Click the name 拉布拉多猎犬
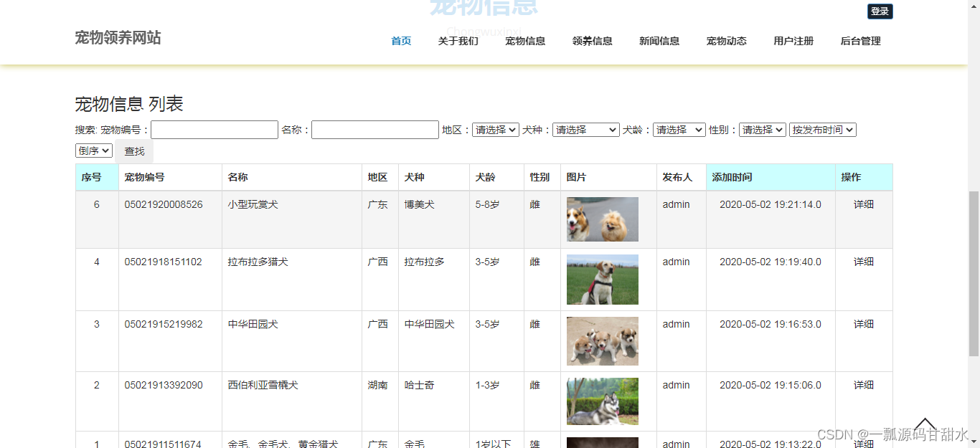Viewport: 980px width, 448px height. (x=258, y=262)
